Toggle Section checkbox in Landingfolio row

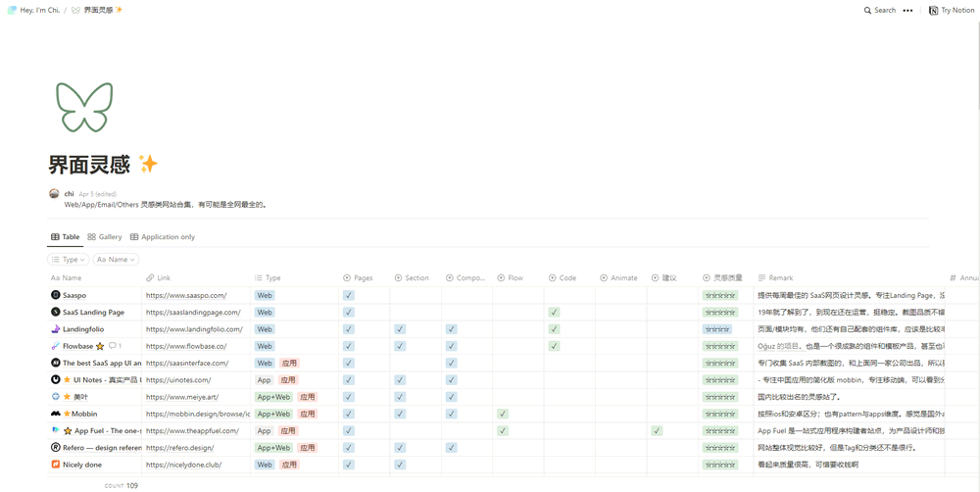click(x=400, y=329)
